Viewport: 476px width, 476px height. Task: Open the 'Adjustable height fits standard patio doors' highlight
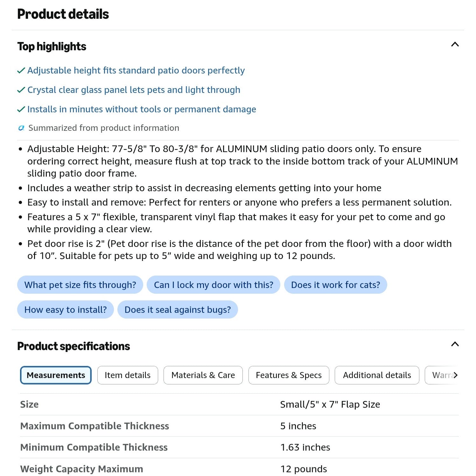point(136,70)
